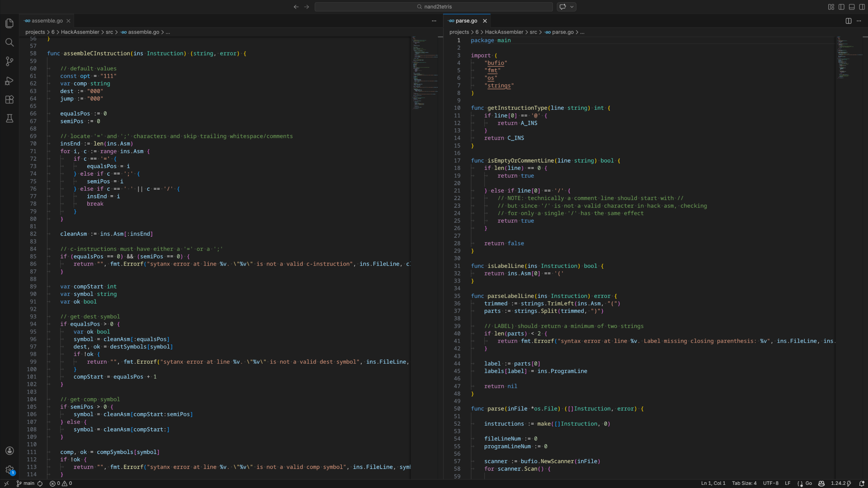Click 'isEmptyOrCommentLine' function name
Image resolution: width=868 pixels, height=488 pixels.
tap(520, 160)
